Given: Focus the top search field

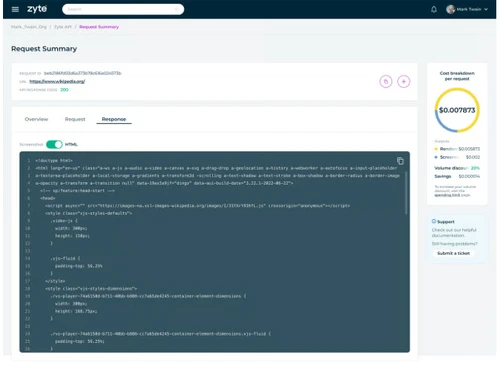Looking at the screenshot, I should tap(123, 9).
